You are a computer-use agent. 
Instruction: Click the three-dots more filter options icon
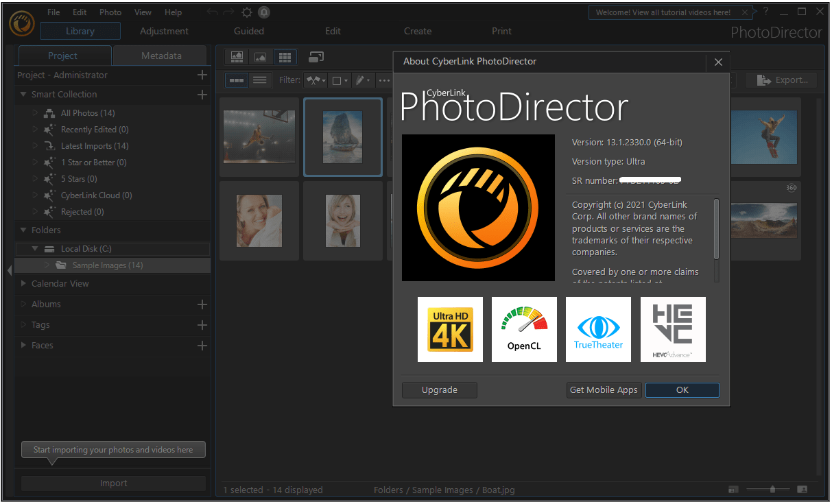click(x=383, y=80)
